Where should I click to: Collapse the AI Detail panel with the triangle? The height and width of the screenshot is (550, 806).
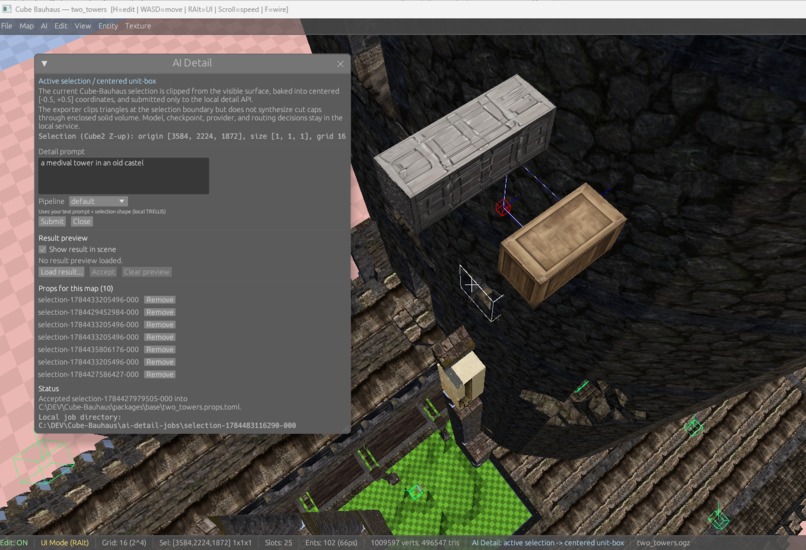coord(44,64)
